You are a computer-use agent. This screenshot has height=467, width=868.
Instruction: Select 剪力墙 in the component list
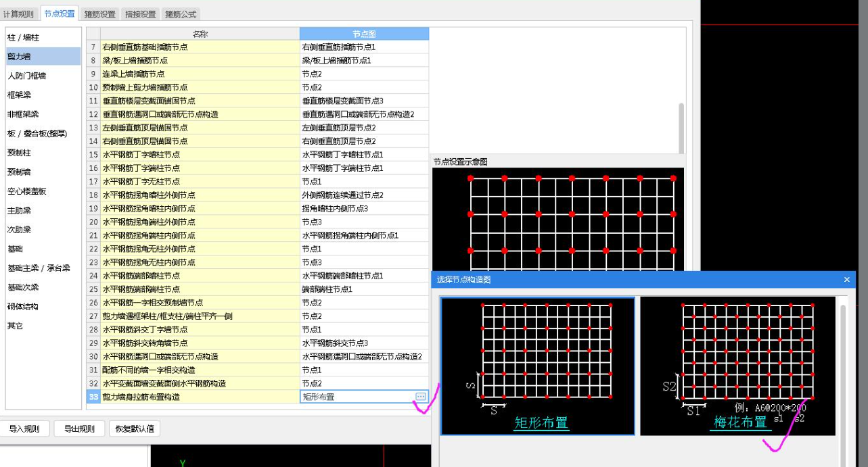click(43, 57)
